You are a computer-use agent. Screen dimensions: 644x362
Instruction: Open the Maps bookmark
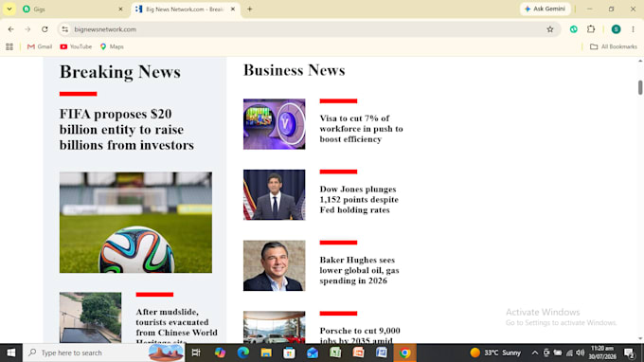coord(112,46)
